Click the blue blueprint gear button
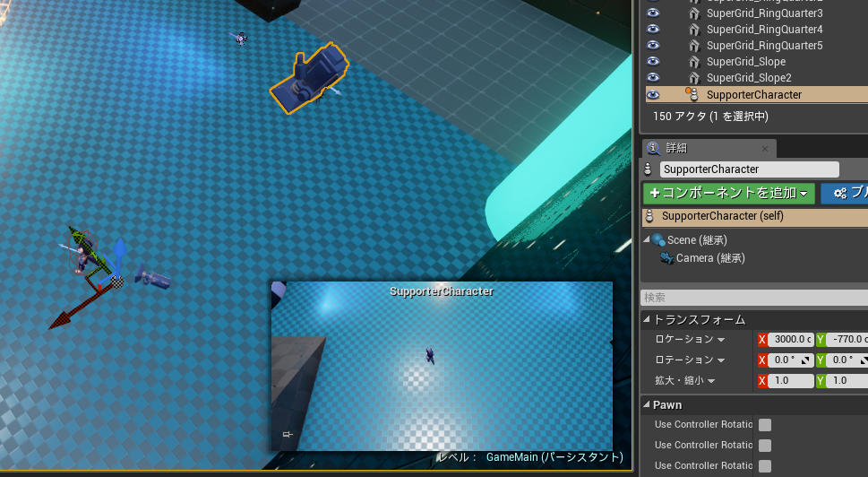Viewport: 868px width, 477px height. point(845,193)
